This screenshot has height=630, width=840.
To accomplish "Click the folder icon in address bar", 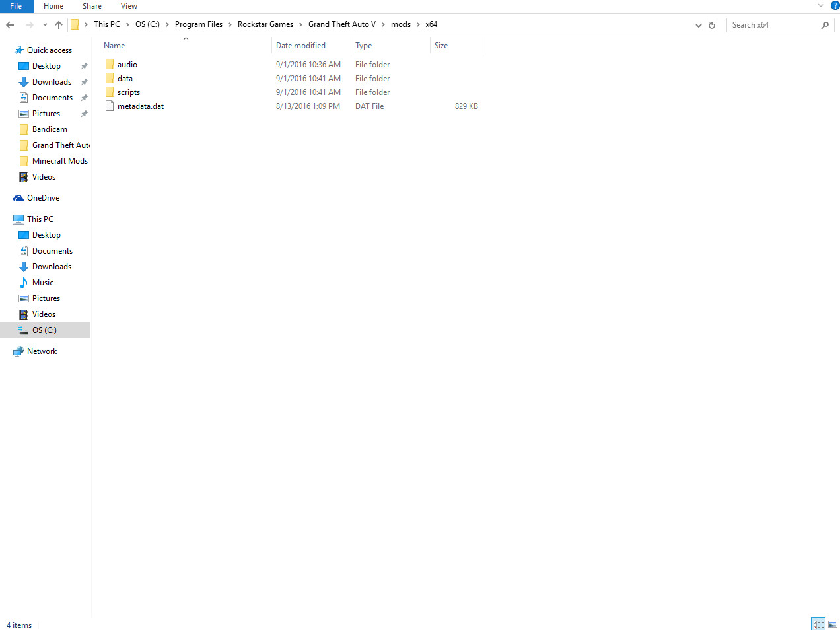I will click(75, 24).
